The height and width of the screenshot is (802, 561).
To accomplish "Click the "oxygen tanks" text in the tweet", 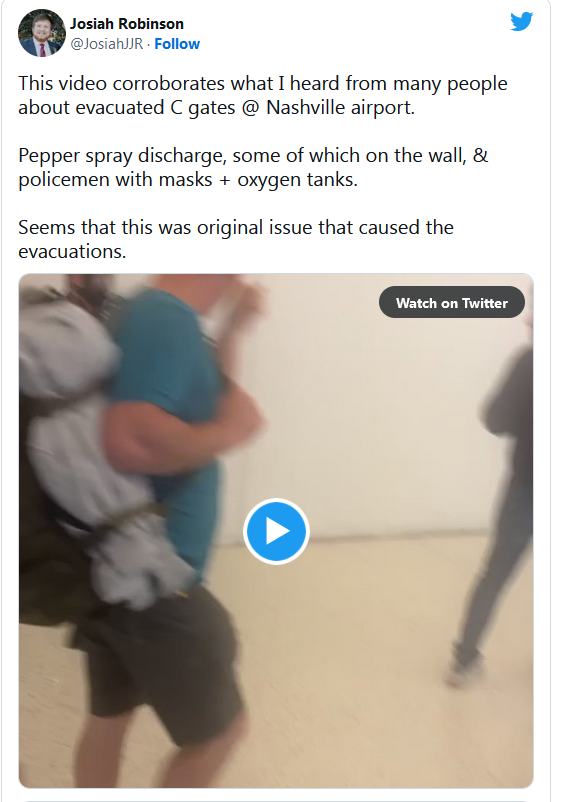I will click(297, 180).
